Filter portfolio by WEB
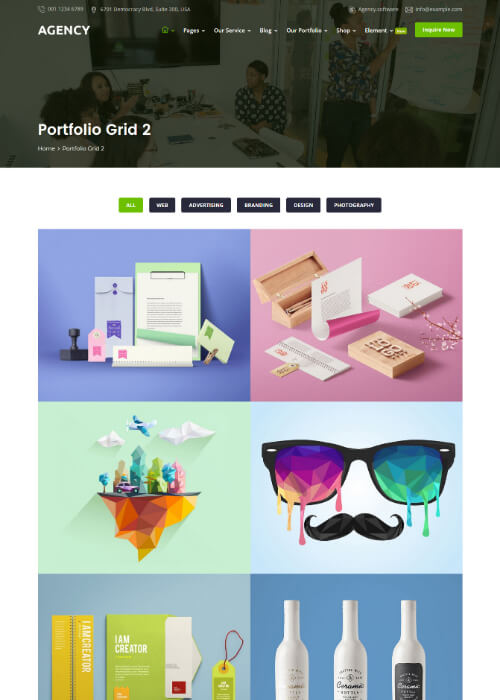 pos(162,205)
